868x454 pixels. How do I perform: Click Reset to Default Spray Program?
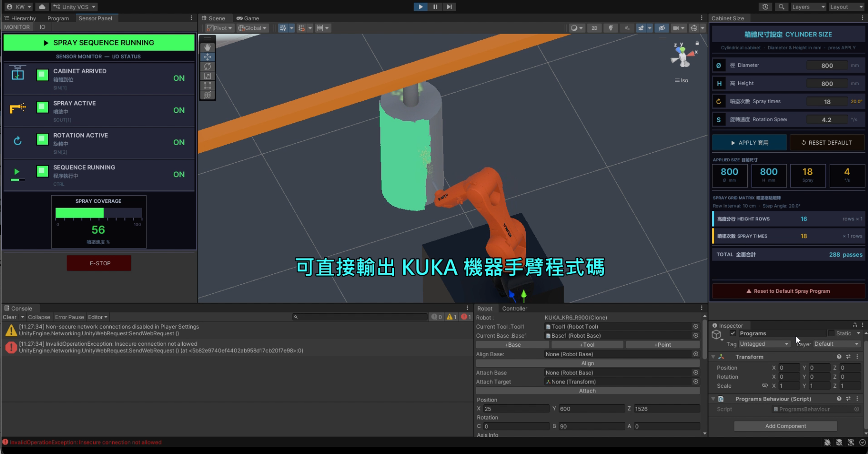click(788, 291)
